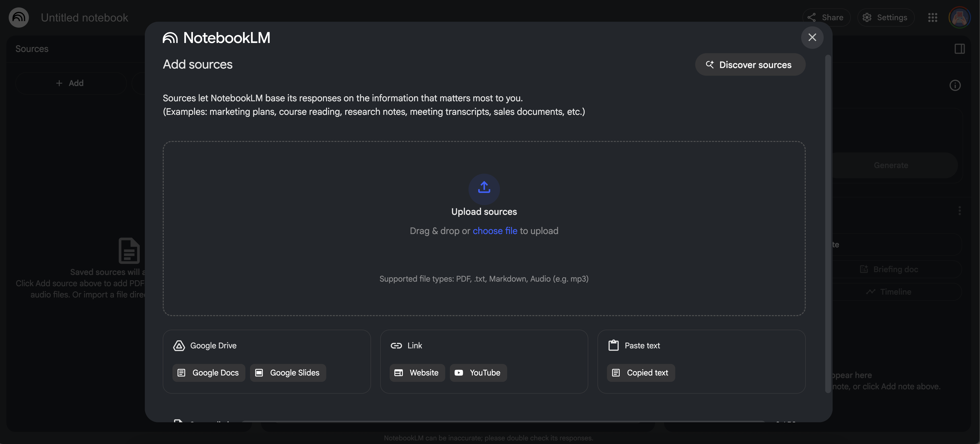Viewport: 980px width, 444px height.
Task: Click the Sources panel header
Action: tap(32, 49)
